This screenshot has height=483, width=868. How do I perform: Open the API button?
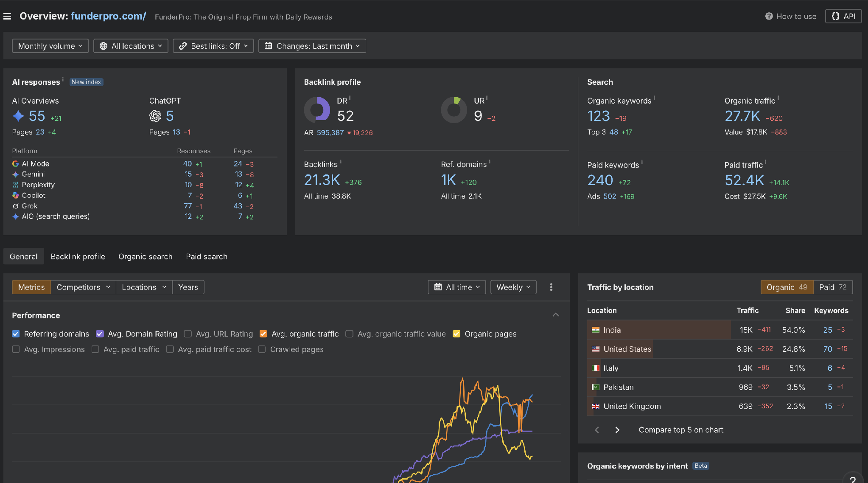coord(843,16)
